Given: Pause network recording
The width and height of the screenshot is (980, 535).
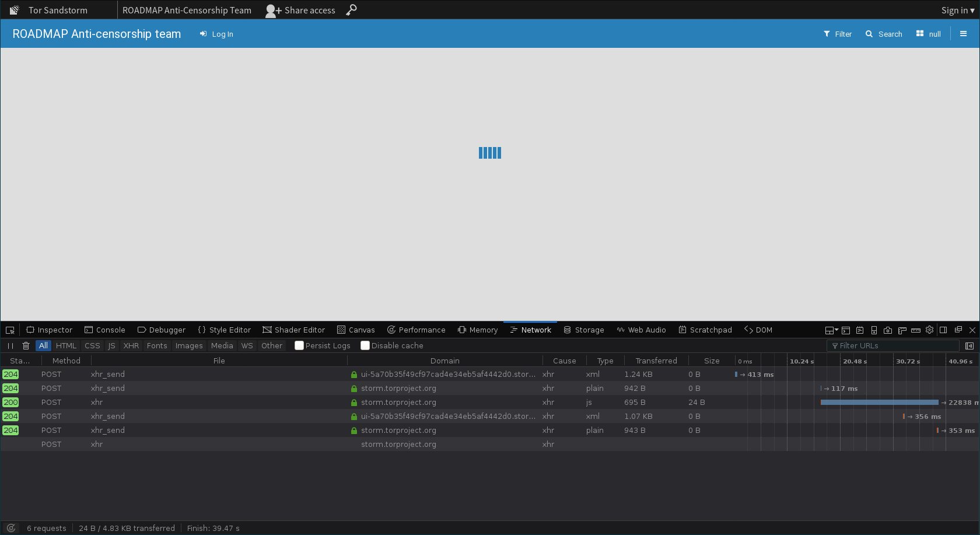Looking at the screenshot, I should 10,346.
